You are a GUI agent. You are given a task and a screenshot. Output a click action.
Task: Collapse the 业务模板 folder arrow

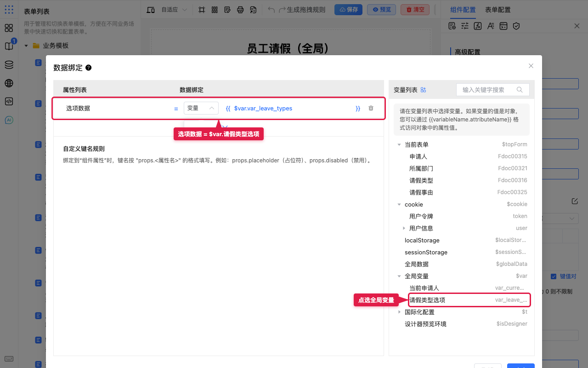[x=26, y=46]
